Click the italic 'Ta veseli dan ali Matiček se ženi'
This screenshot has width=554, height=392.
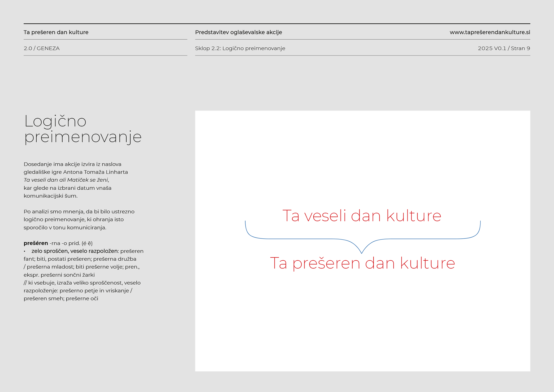[66, 180]
